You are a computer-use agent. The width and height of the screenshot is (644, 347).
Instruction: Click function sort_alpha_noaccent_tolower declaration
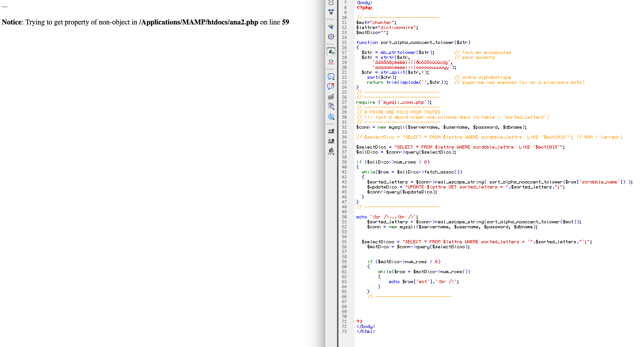[413, 43]
